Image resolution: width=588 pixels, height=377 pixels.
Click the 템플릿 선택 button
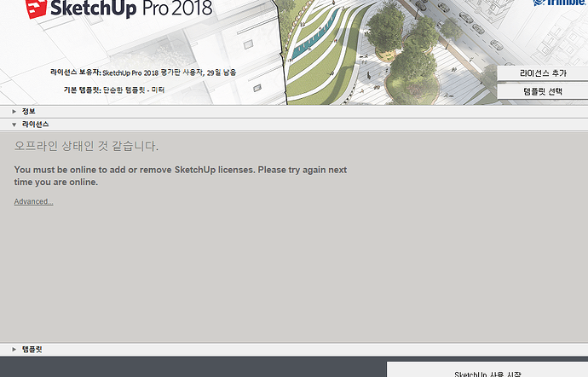coord(543,91)
